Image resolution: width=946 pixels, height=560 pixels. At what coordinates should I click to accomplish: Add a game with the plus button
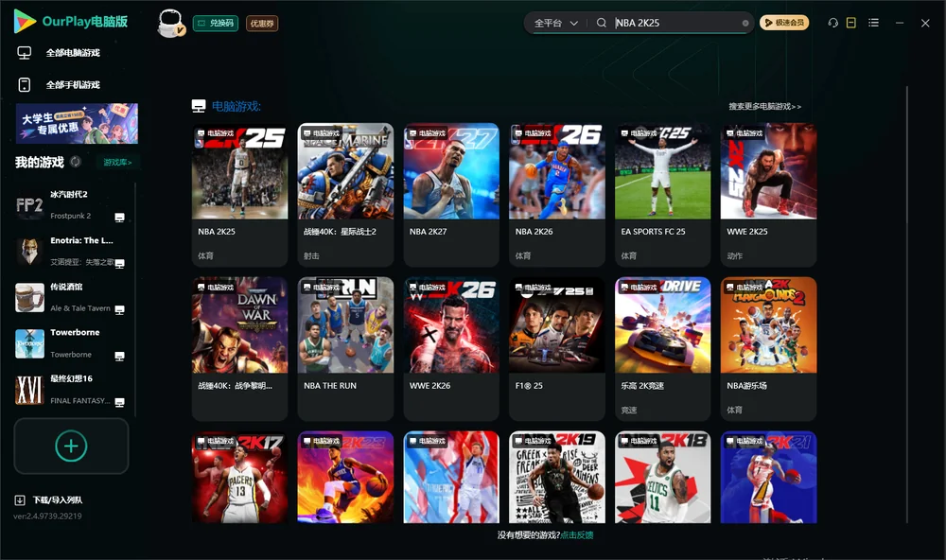[x=71, y=446]
